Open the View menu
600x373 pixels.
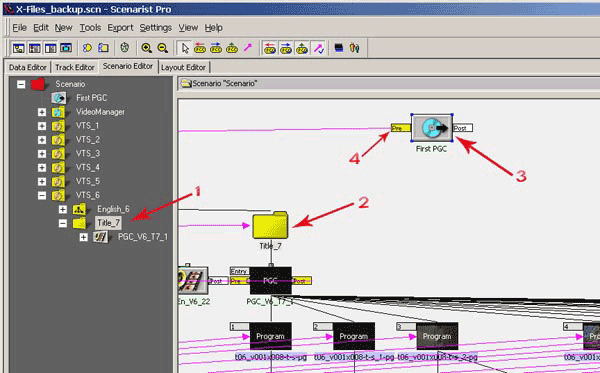point(188,28)
